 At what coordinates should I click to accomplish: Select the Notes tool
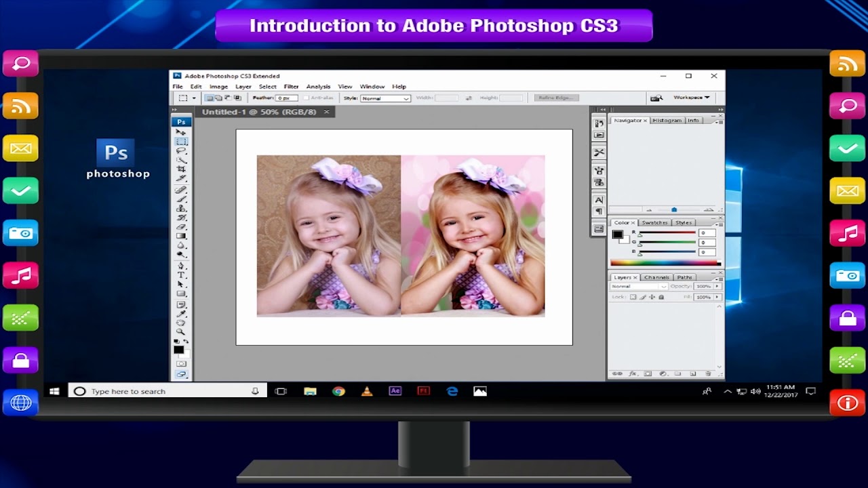[x=181, y=304]
